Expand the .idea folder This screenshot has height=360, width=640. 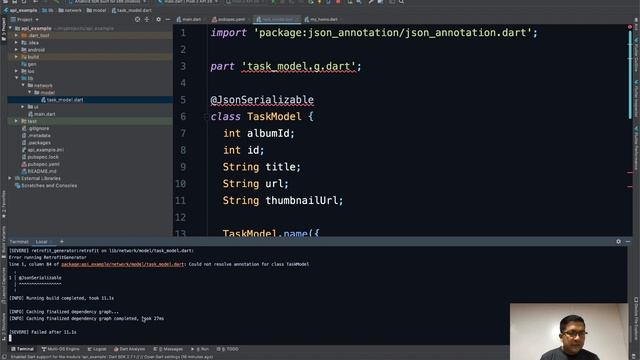tap(16, 42)
